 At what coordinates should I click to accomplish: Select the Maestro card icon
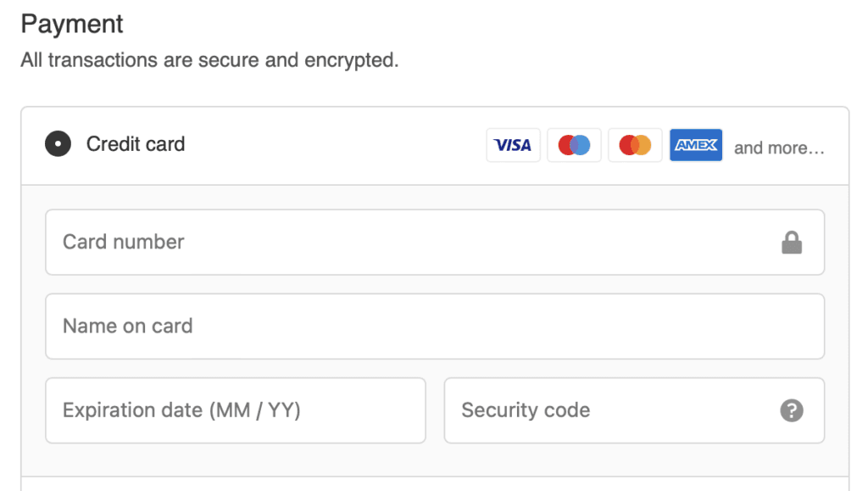click(x=574, y=144)
